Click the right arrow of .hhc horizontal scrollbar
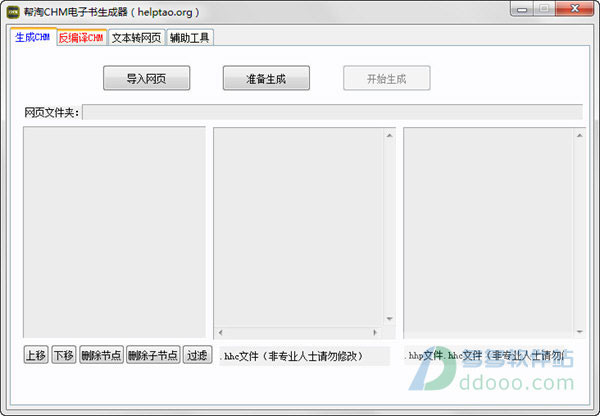Screen dimensions: 600x416 375,333
